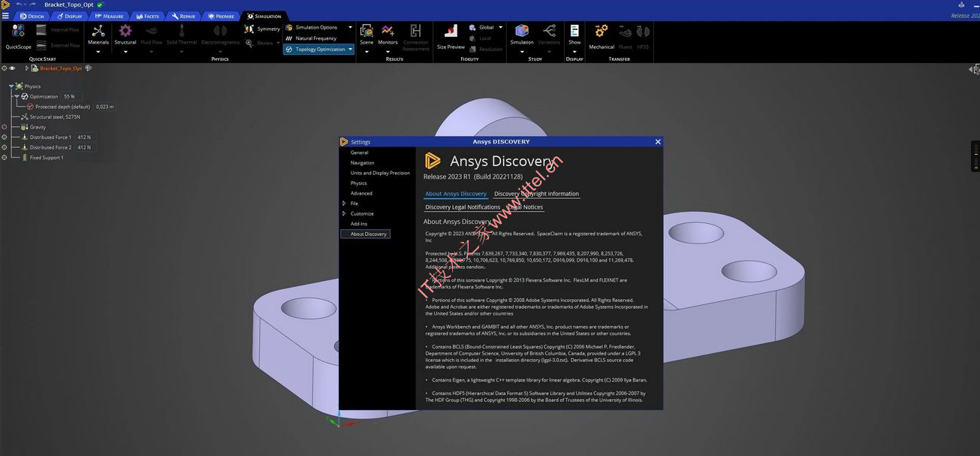
Task: Click the Internal Flow quick start
Action: pos(58,30)
